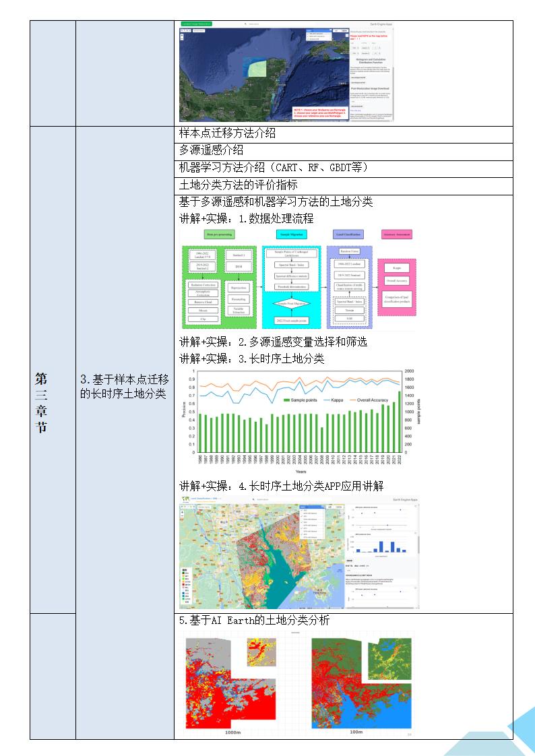The width and height of the screenshot is (535, 756).
Task: Click the blue bar chart in the land classification app panel
Action: pos(381,546)
